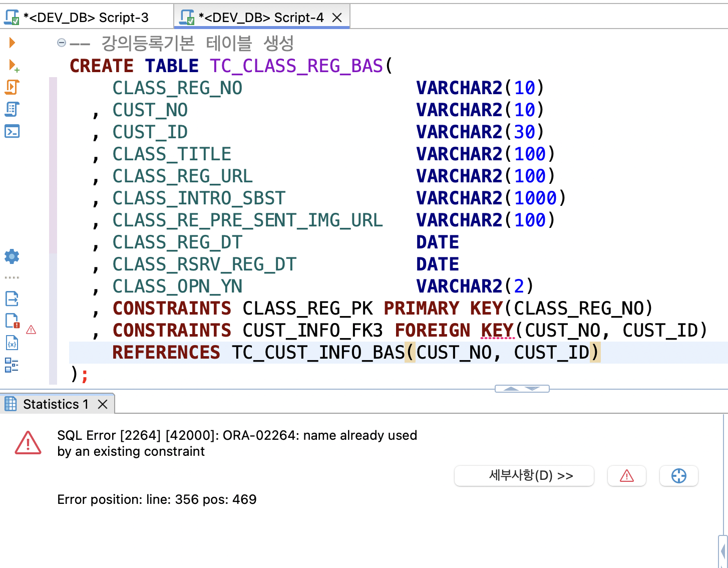Click the export result page icon
The width and height of the screenshot is (728, 568).
click(12, 299)
